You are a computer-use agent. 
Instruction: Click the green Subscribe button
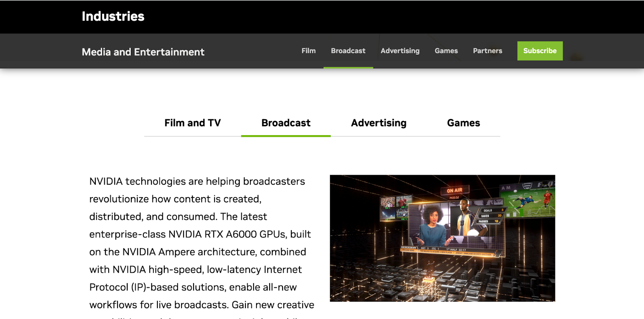pos(540,51)
